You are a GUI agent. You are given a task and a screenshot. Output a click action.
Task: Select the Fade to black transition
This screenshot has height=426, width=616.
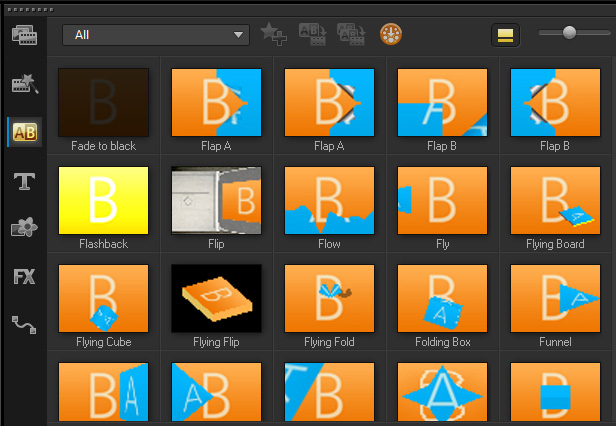(x=104, y=102)
